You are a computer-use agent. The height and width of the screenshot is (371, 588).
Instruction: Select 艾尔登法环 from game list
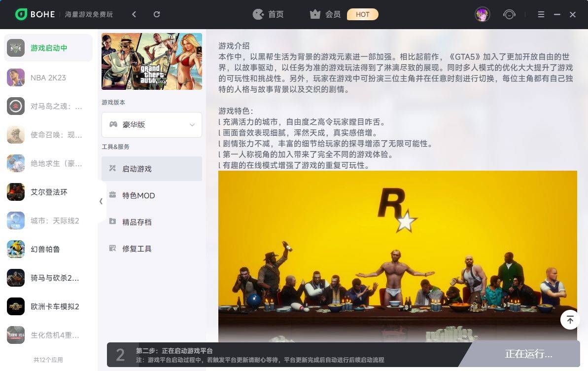point(48,192)
